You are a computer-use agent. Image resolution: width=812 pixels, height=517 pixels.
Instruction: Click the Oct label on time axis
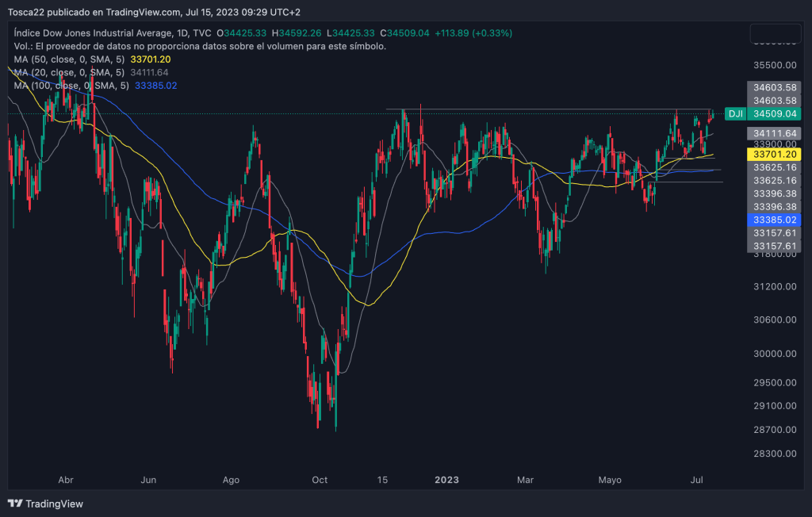pos(320,480)
